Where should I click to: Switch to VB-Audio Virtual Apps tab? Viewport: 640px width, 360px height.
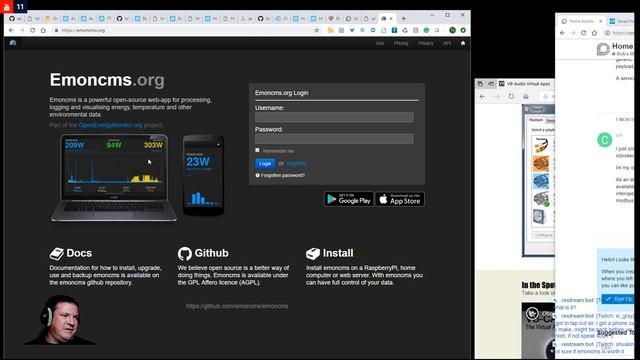click(x=526, y=84)
